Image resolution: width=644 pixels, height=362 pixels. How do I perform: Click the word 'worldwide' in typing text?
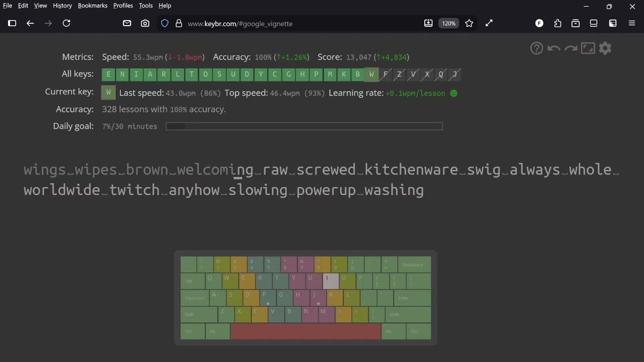click(x=62, y=190)
